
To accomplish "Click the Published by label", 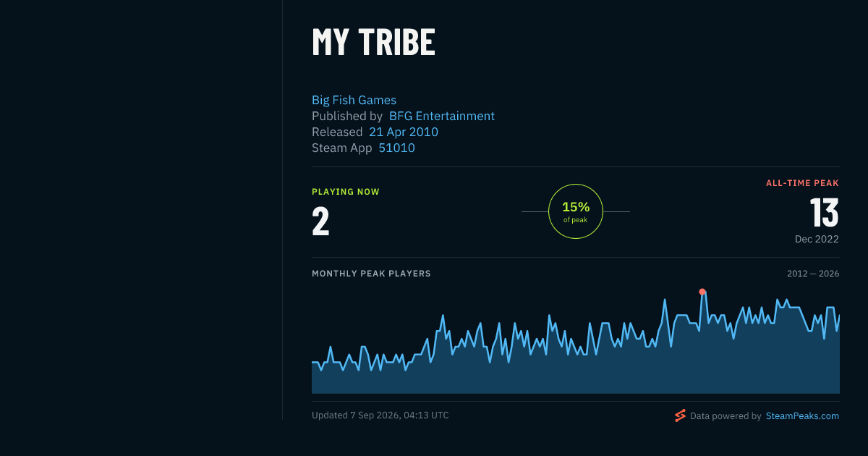I will (x=347, y=116).
